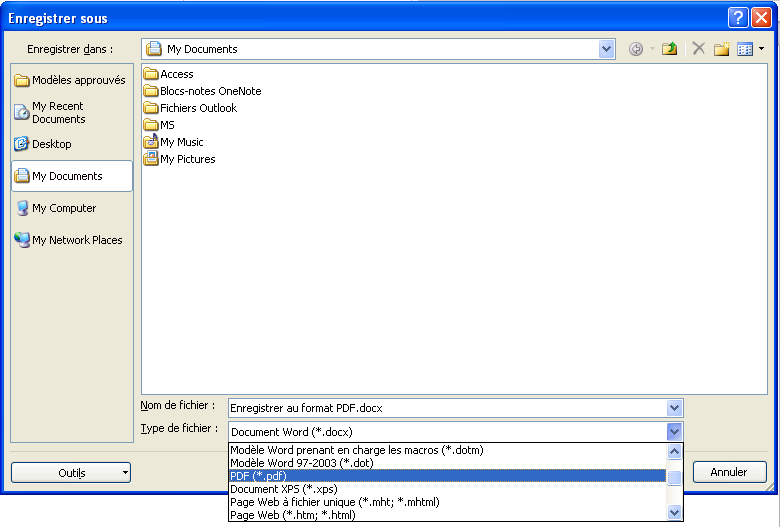Click the views grid icon

(x=745, y=49)
